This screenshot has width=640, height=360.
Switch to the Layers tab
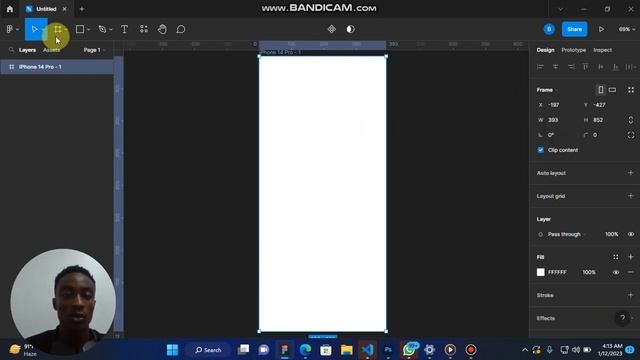pyautogui.click(x=27, y=50)
